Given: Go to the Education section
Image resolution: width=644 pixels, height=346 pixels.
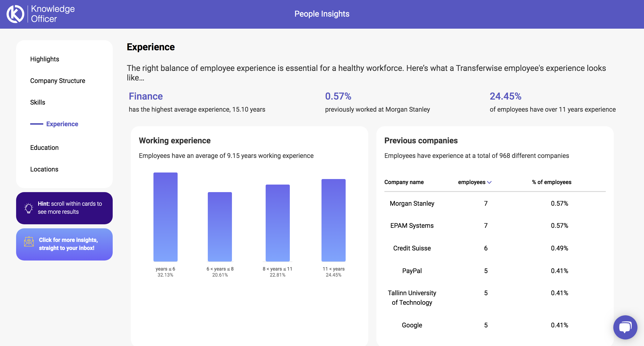Looking at the screenshot, I should coord(44,147).
